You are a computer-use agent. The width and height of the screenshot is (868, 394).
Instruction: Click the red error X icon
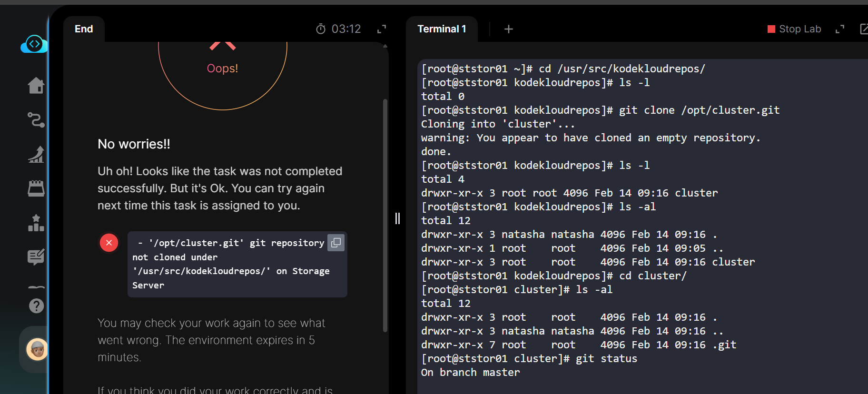click(x=109, y=243)
